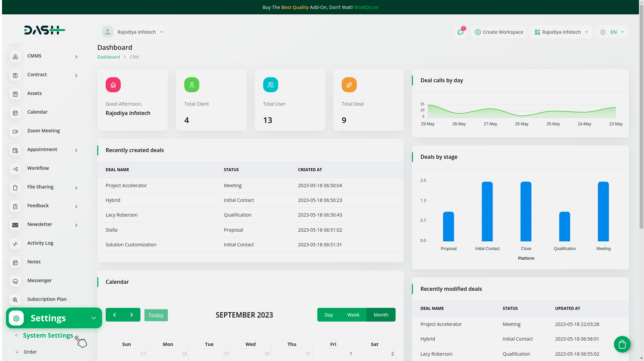Open the Workflow menu item

coord(38,168)
